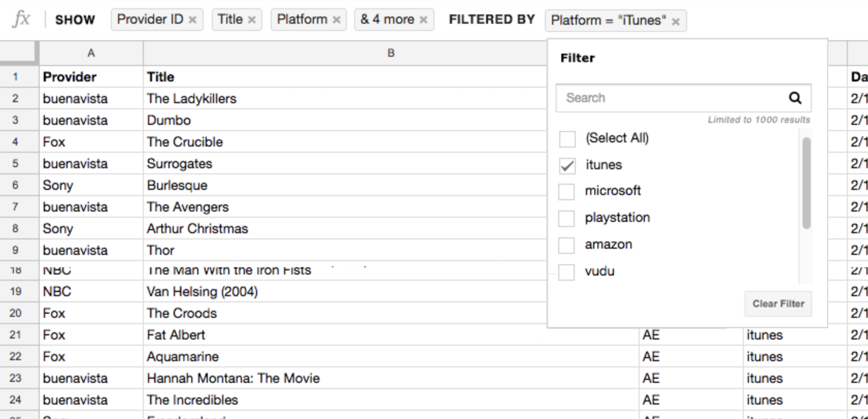Remove the Platform column chip

[337, 20]
